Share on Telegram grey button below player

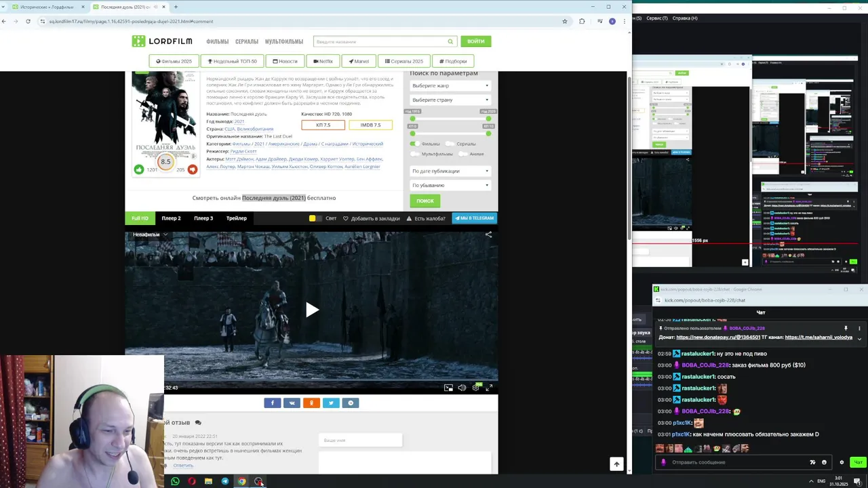tap(351, 403)
